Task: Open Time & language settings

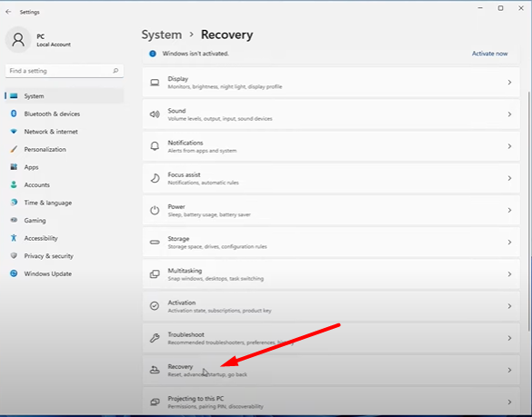Action: [x=65, y=203]
